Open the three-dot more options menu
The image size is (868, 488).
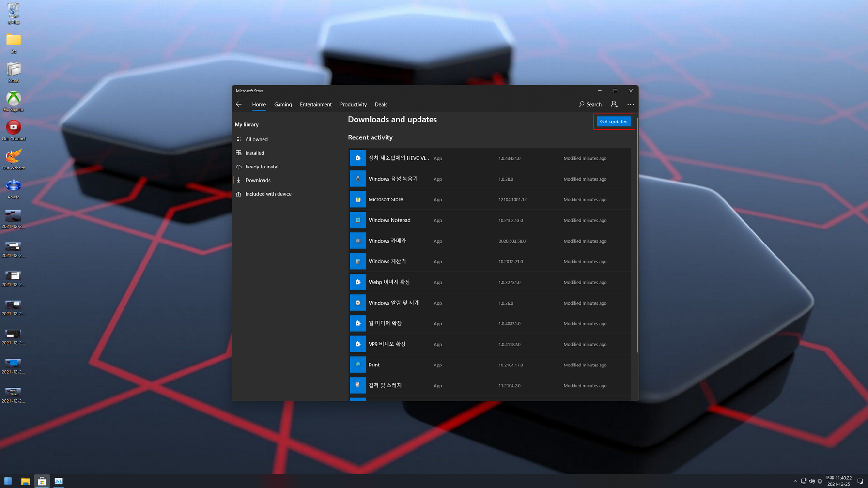630,104
